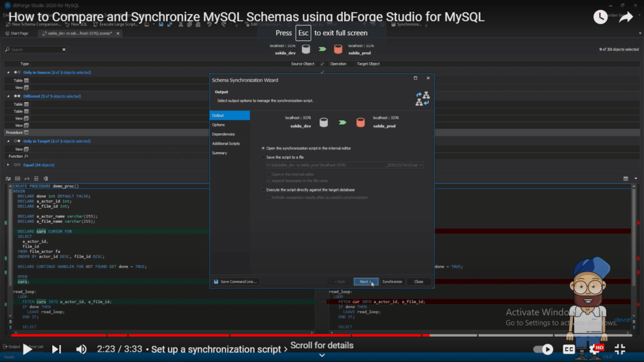This screenshot has width=644, height=362.
Task: Click the fourth diff pane toolbar icon
Action: click(x=36, y=179)
